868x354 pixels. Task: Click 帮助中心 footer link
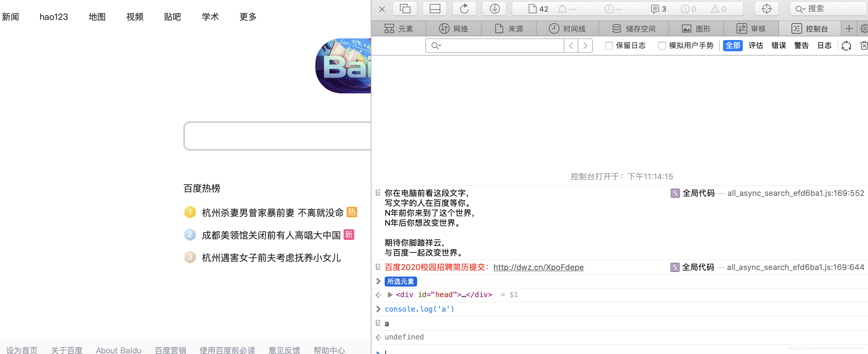coord(329,350)
